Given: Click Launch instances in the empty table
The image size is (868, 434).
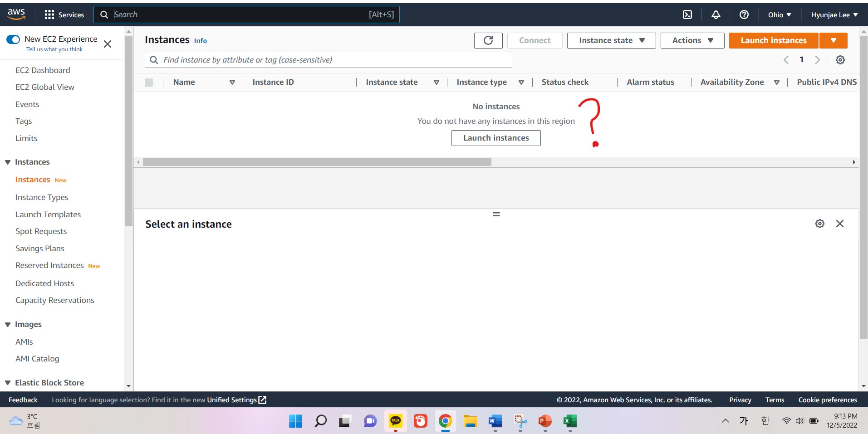Looking at the screenshot, I should [496, 138].
